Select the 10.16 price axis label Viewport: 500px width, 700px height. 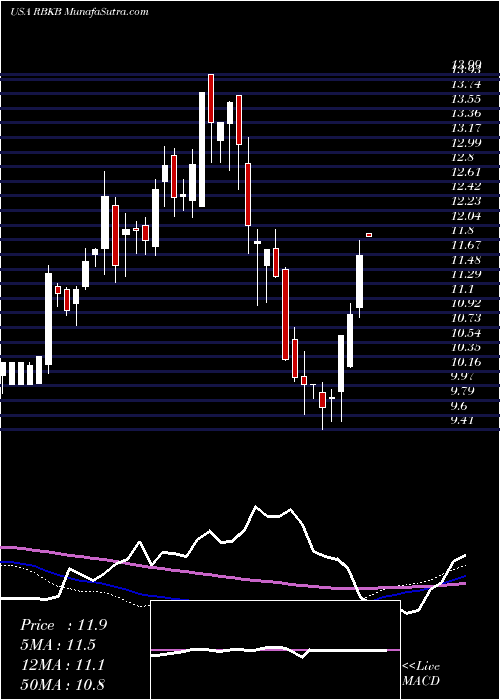(x=467, y=362)
